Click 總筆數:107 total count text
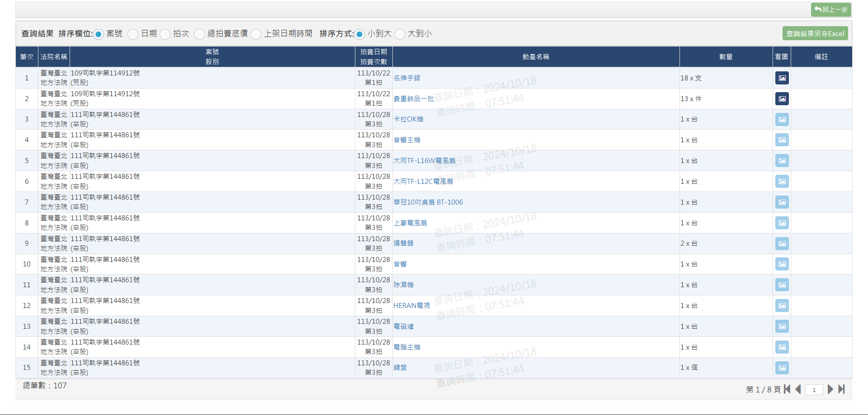 (x=45, y=386)
